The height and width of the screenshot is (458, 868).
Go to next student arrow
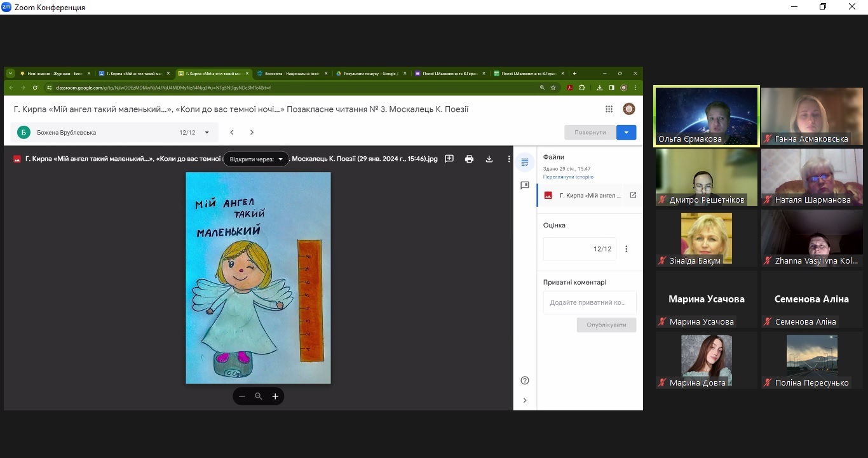click(x=252, y=132)
